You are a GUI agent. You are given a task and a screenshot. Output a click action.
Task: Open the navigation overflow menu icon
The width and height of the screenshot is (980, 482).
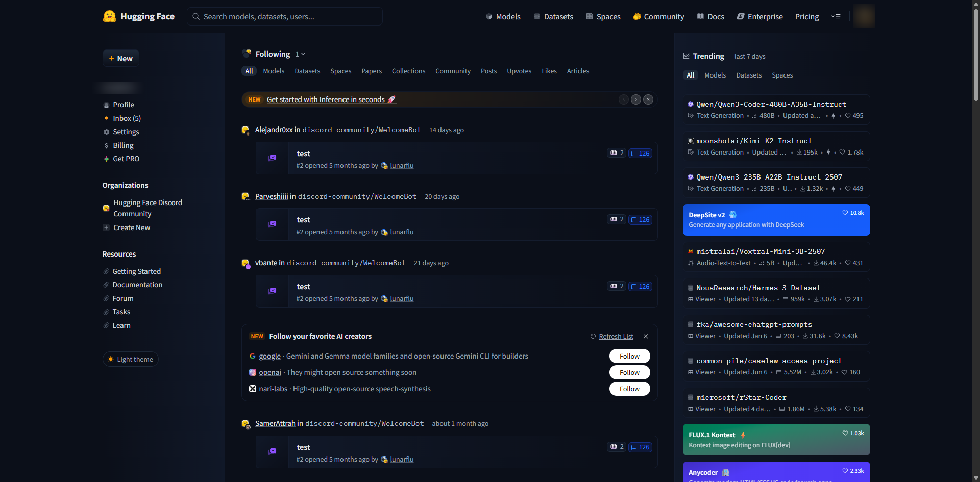(x=836, y=16)
